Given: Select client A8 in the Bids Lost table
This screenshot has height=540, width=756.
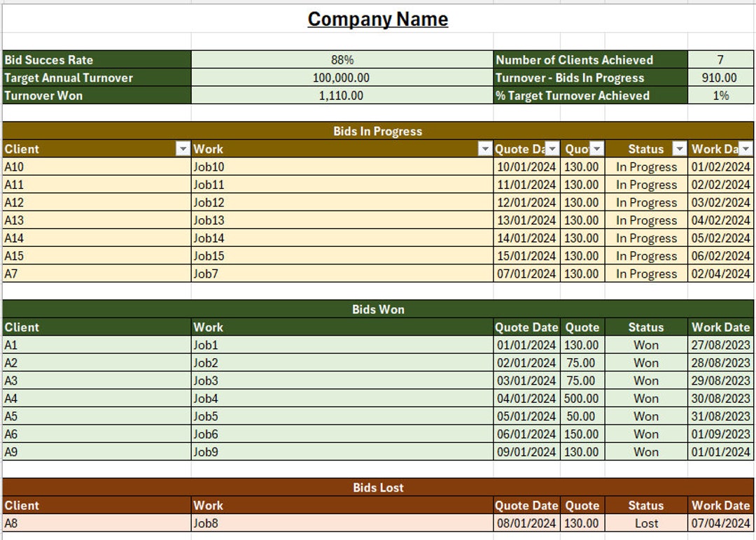Looking at the screenshot, I should point(94,523).
